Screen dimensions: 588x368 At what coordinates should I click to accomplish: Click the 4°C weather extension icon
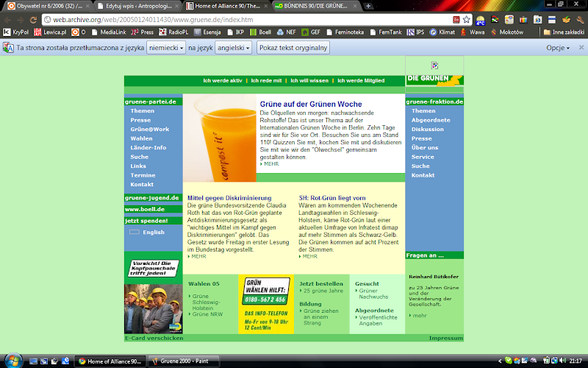481,20
